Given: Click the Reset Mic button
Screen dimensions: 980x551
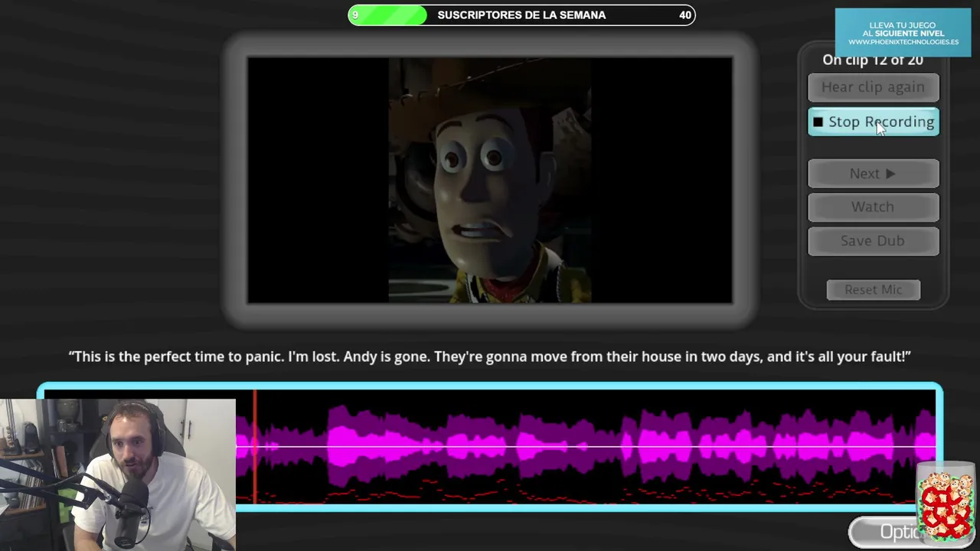Looking at the screenshot, I should pyautogui.click(x=873, y=289).
